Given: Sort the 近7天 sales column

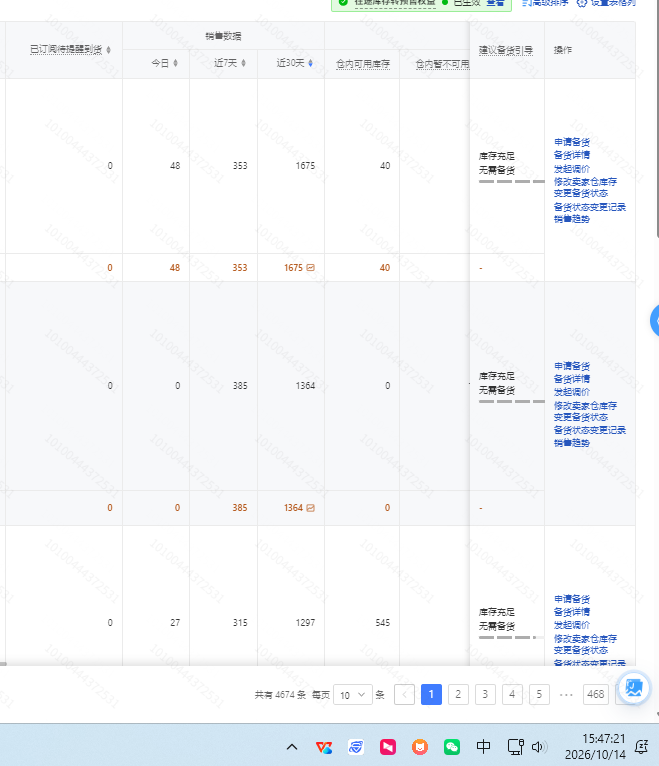Looking at the screenshot, I should [x=243, y=63].
